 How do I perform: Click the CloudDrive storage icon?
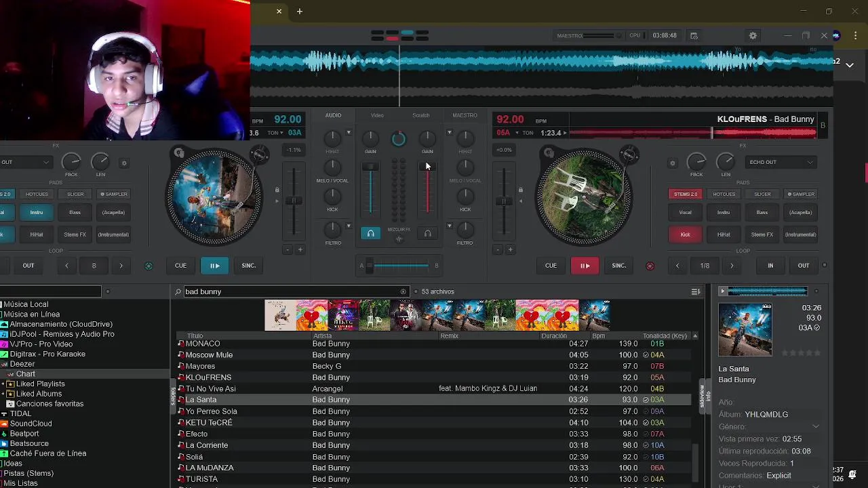[x=4, y=324]
